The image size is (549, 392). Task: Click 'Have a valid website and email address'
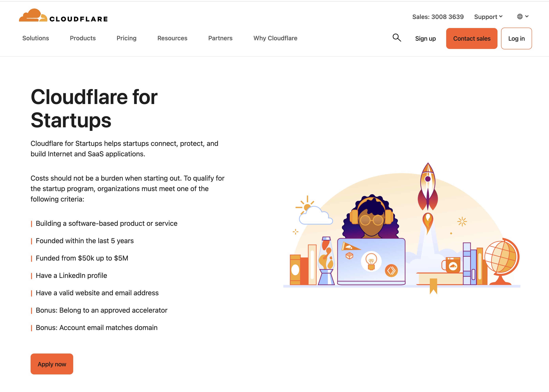97,293
